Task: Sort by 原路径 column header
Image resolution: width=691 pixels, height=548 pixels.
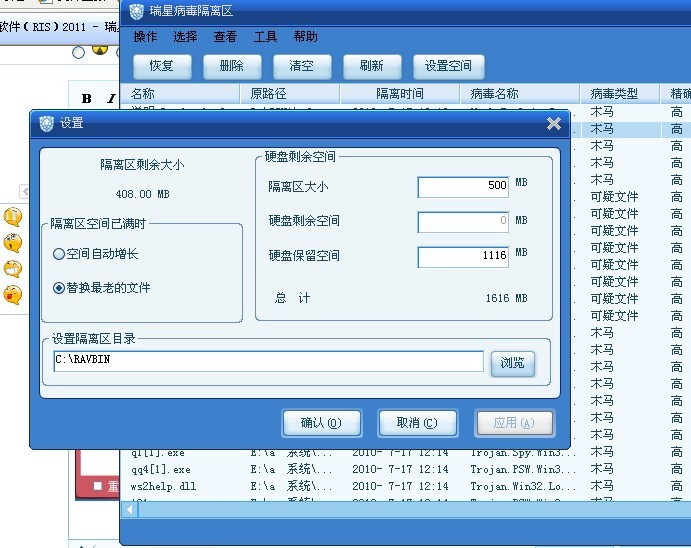Action: pyautogui.click(x=290, y=94)
